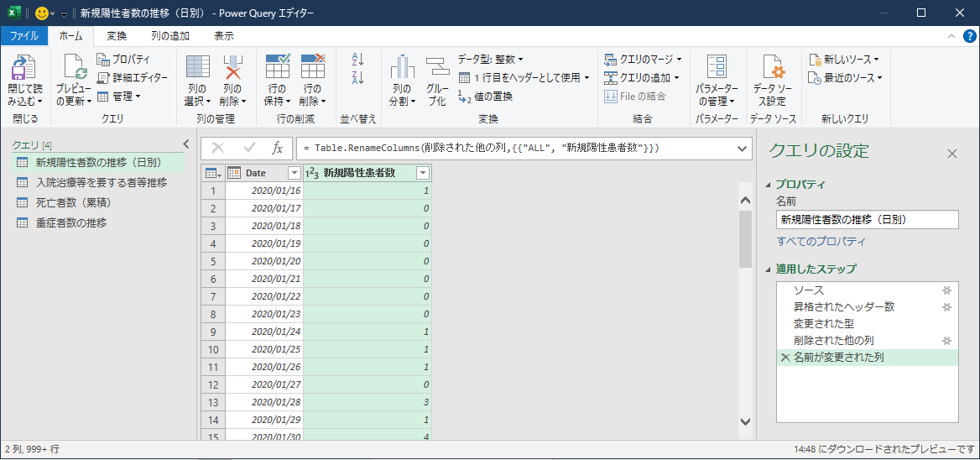The image size is (980, 460).
Task: Click the Date column type icon
Action: (234, 173)
